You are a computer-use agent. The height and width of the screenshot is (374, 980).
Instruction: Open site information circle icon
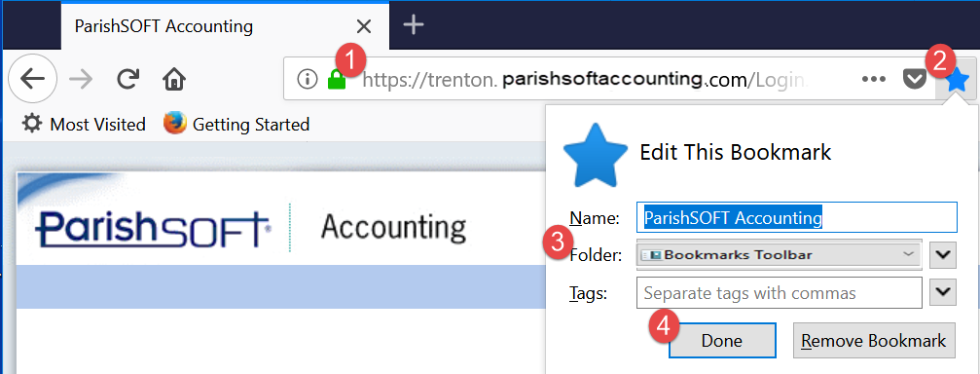click(307, 79)
